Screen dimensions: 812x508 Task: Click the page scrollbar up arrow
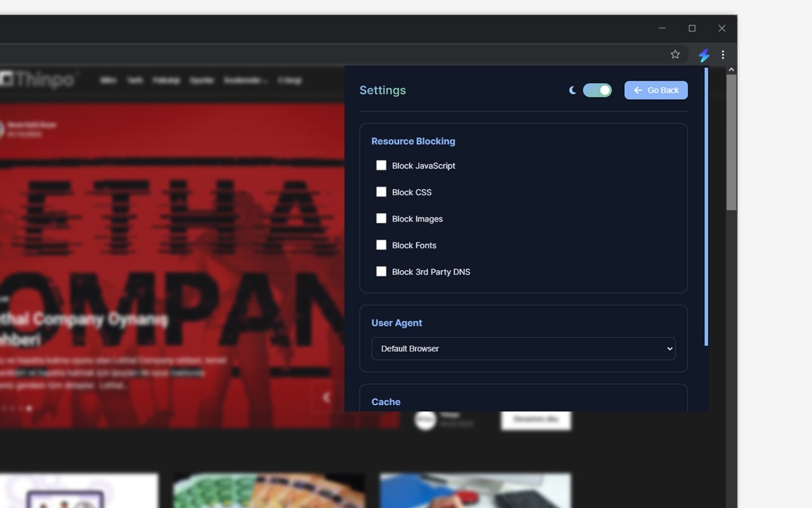731,70
